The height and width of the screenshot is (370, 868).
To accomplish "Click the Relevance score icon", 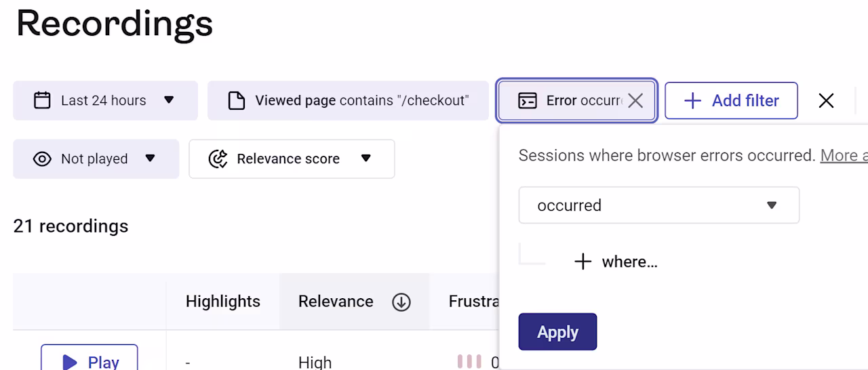I will 218,159.
